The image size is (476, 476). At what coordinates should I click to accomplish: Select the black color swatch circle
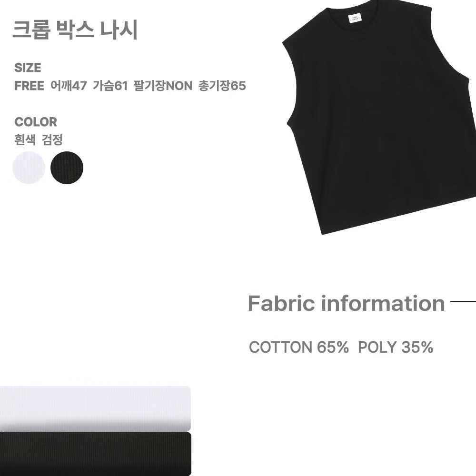67,168
